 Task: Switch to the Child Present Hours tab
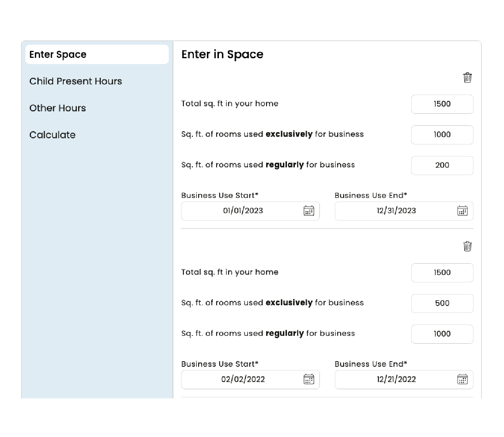coord(76,81)
